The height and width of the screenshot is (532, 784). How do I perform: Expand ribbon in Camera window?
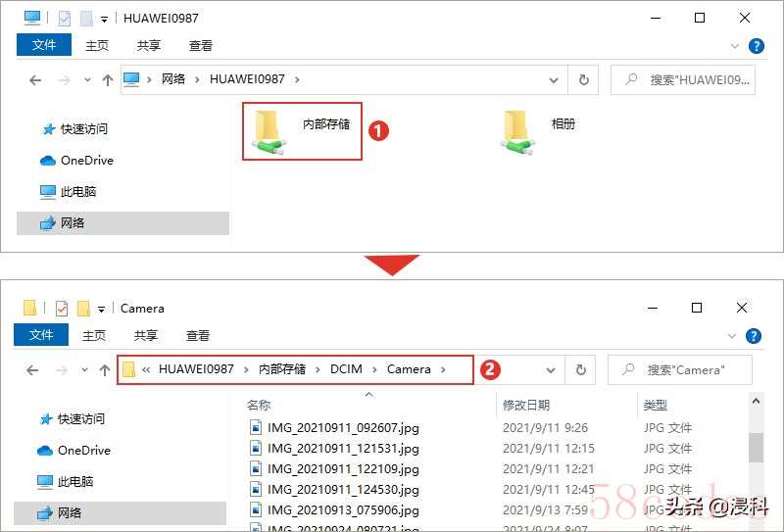[x=731, y=336]
